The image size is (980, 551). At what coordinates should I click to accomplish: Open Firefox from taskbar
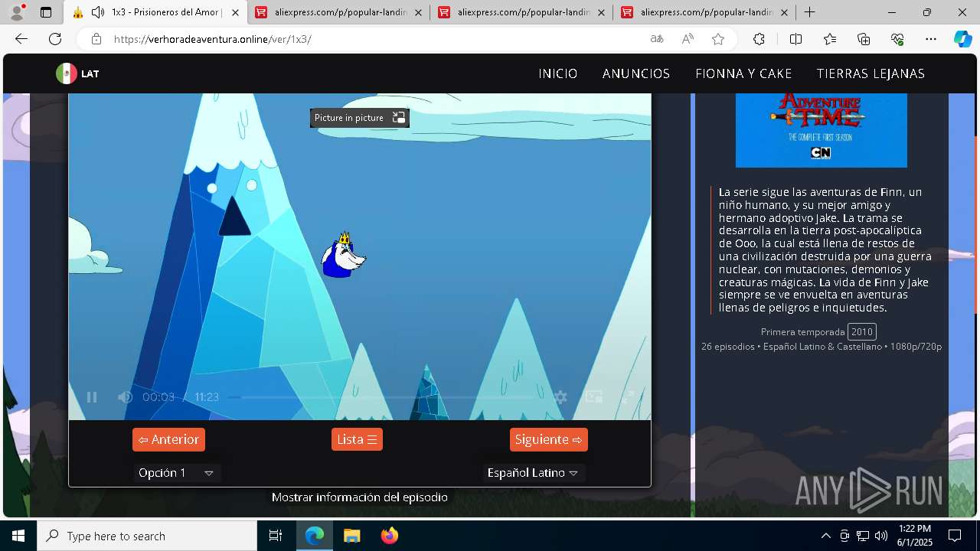pyautogui.click(x=390, y=536)
